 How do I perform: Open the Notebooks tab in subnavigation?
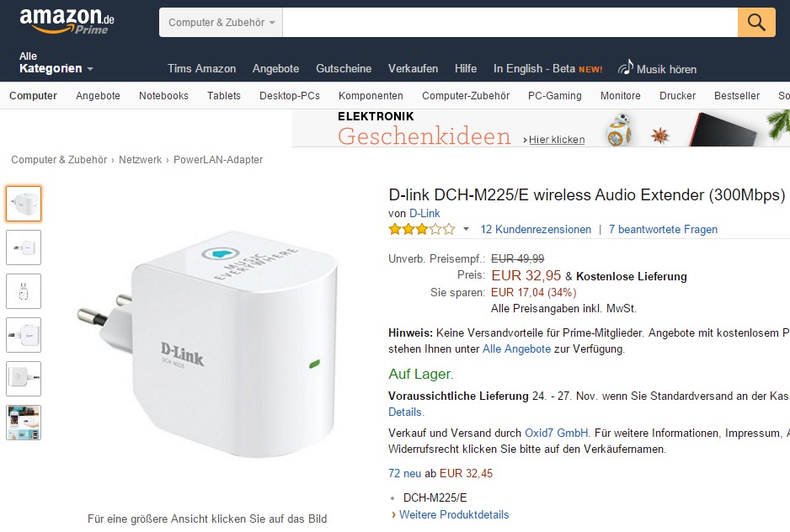pyautogui.click(x=163, y=96)
